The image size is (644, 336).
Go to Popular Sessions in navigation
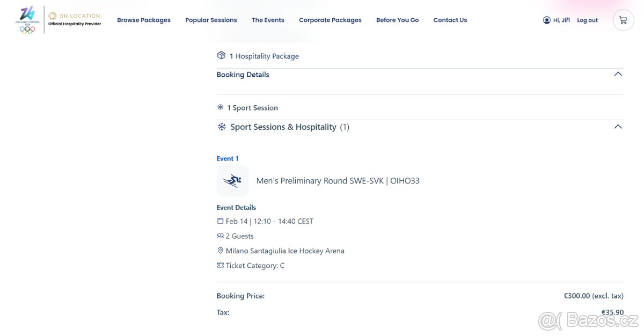coord(211,20)
